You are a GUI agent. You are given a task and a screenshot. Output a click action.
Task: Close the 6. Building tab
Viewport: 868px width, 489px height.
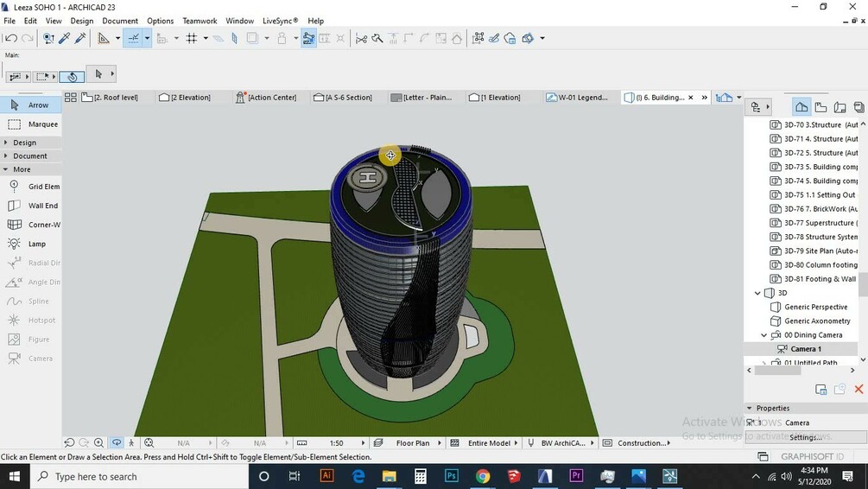[x=690, y=98]
